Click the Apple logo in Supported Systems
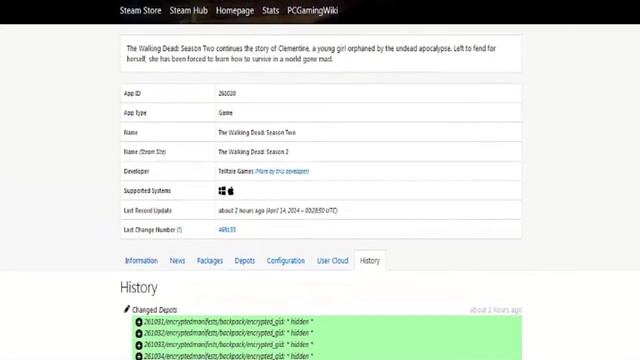640x360 pixels. tap(231, 191)
